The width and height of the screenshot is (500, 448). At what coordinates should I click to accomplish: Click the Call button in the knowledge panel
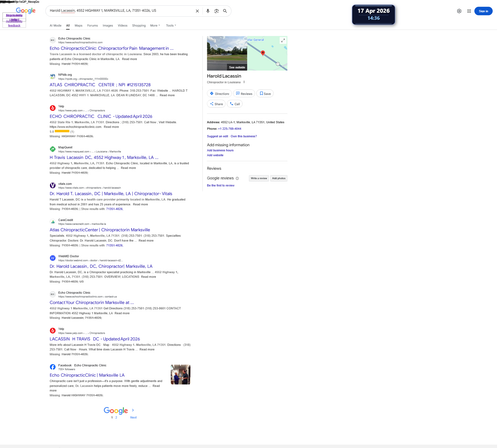(235, 104)
